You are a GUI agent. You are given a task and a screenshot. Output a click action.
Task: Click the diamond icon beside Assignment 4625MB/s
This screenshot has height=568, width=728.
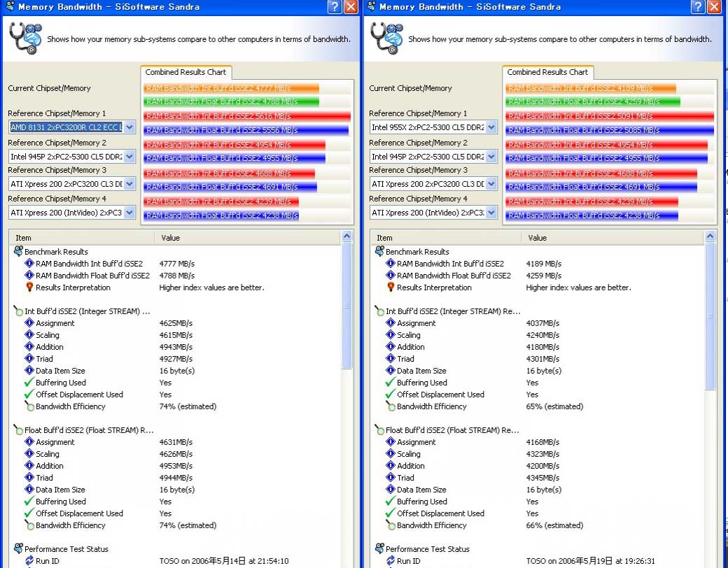(29, 323)
